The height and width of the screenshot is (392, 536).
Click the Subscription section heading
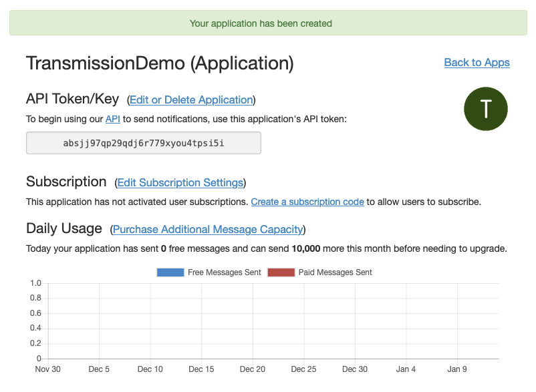[x=66, y=182]
